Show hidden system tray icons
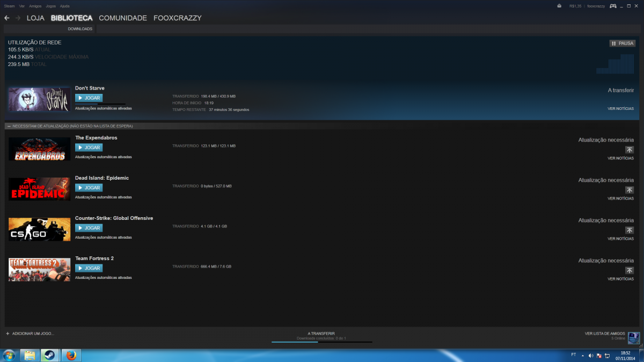 [x=583, y=356]
